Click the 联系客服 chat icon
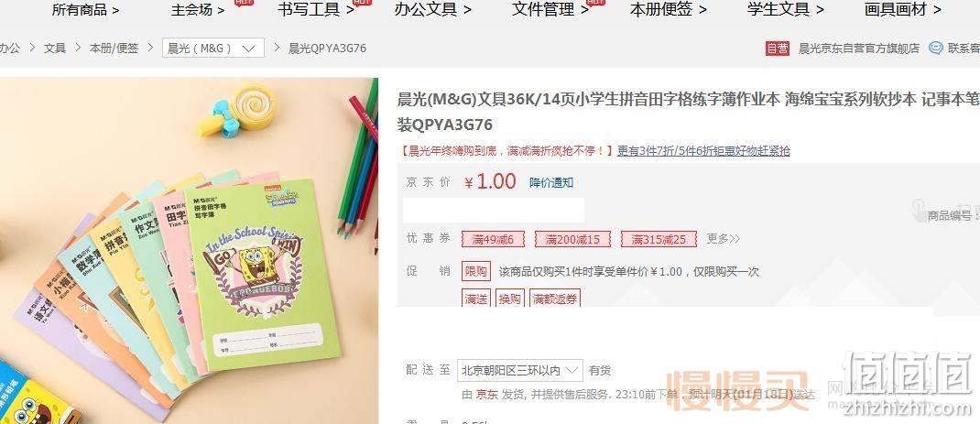Screen dimensions: 980x424 tap(936, 49)
